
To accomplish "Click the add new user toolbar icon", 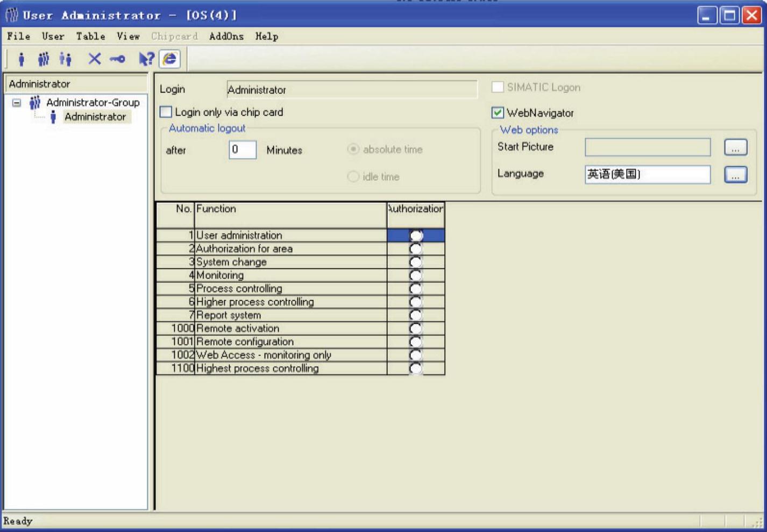I will click(22, 59).
